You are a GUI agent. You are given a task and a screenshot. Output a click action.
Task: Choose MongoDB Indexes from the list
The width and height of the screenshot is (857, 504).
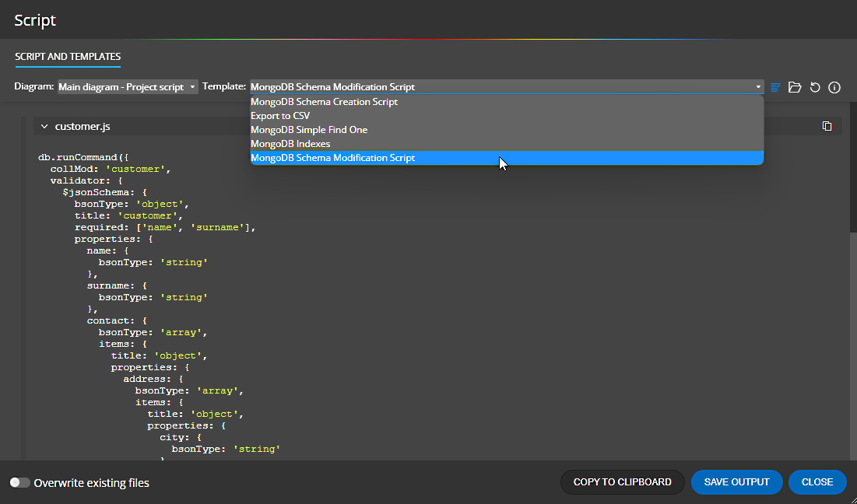click(x=290, y=143)
